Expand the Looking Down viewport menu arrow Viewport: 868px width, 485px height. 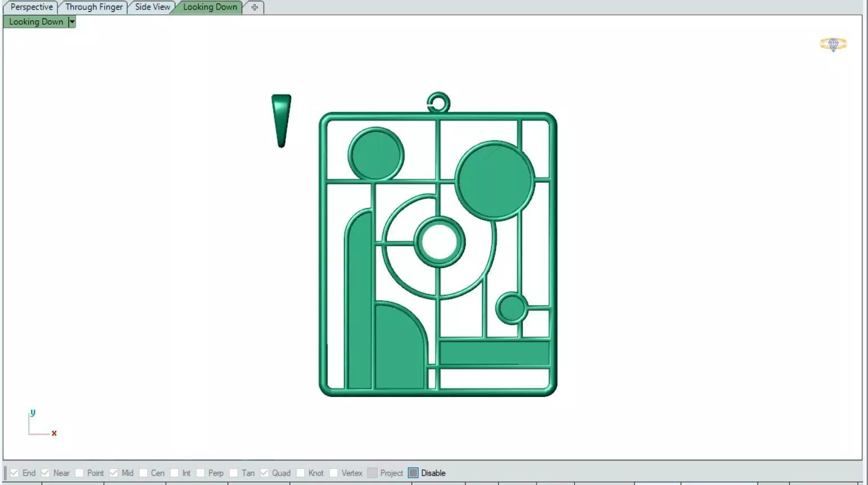click(72, 22)
